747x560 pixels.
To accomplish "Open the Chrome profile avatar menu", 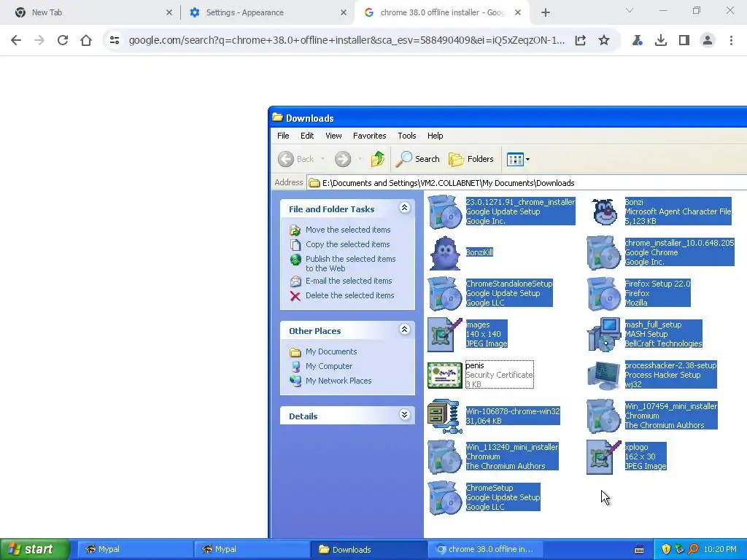I will (x=708, y=41).
